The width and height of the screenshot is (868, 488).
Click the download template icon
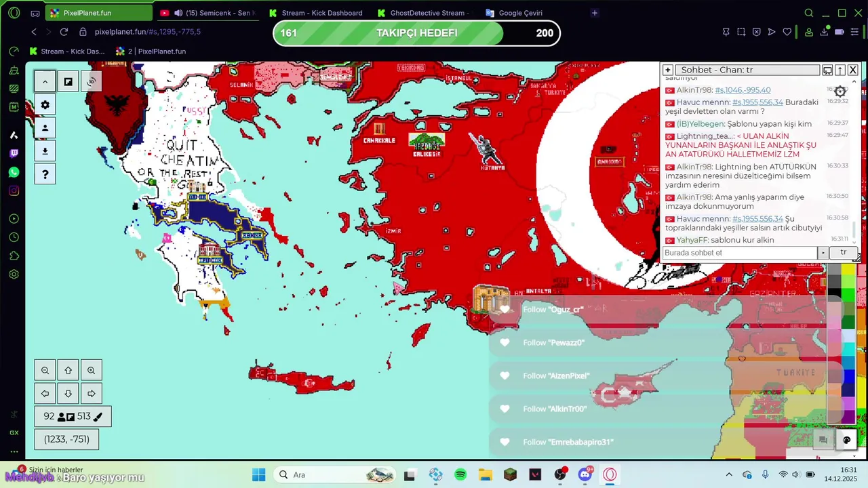[x=45, y=151]
